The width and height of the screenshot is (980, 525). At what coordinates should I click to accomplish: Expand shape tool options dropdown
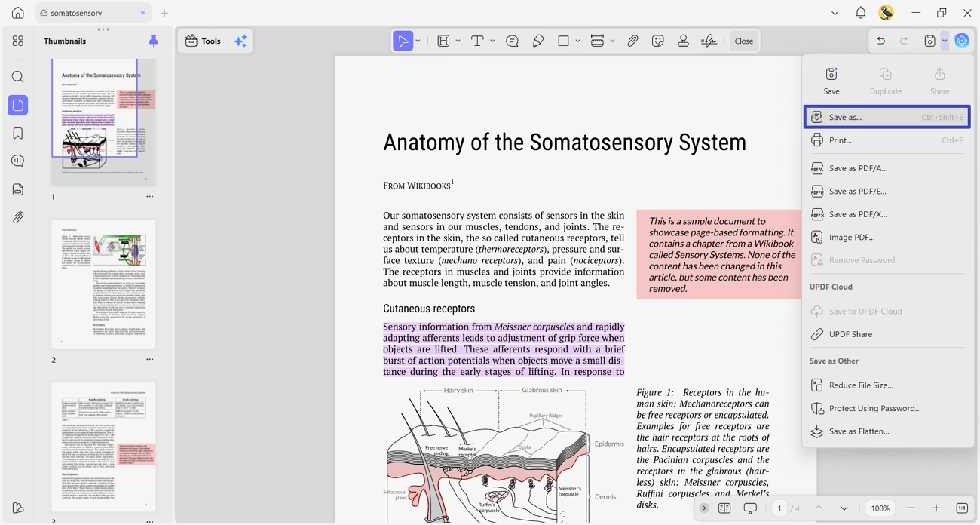pos(577,41)
